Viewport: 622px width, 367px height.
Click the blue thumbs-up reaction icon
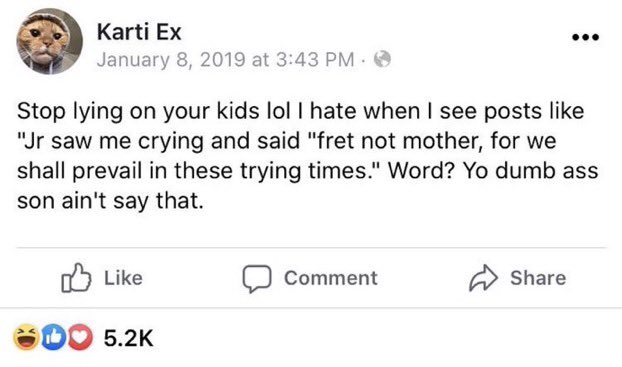53,338
